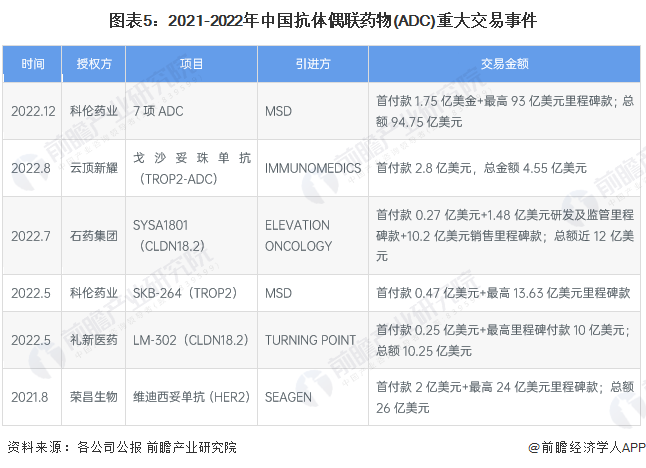Select the 项目 column header

(192, 64)
